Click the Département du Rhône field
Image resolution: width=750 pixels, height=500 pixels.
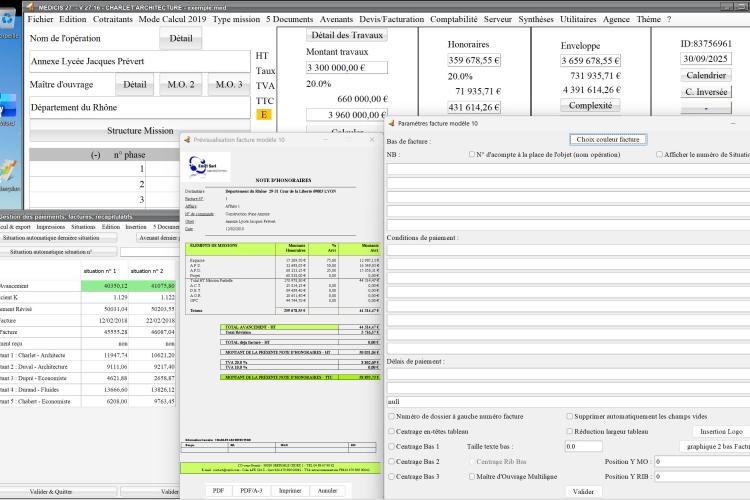coord(140,108)
